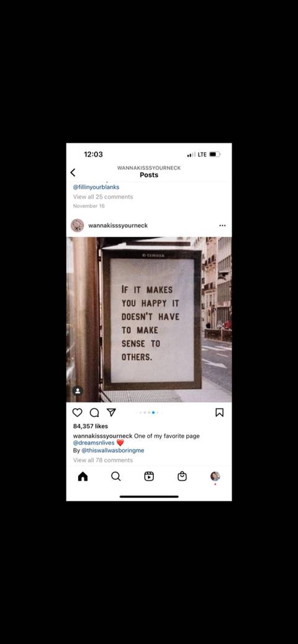The image size is (298, 644).
Task: View all 78 comments
Action: tap(103, 460)
